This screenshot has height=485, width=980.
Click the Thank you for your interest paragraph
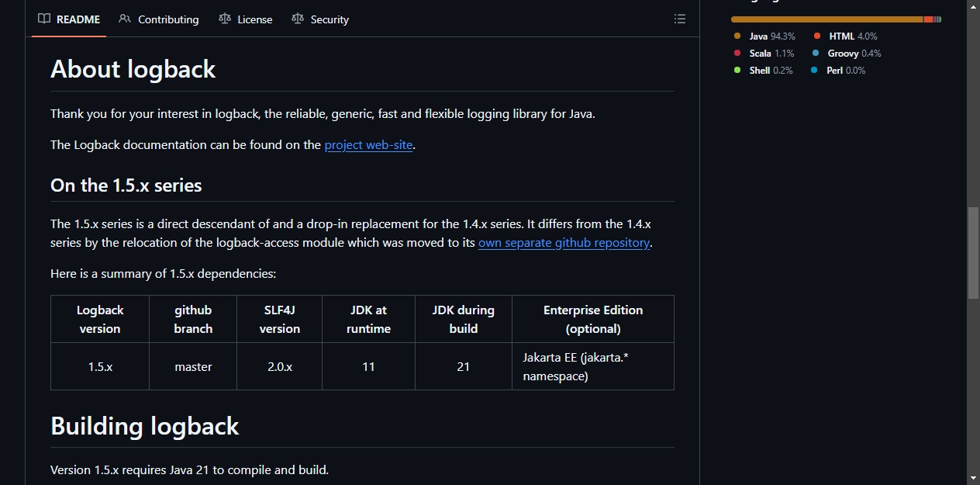pos(323,113)
